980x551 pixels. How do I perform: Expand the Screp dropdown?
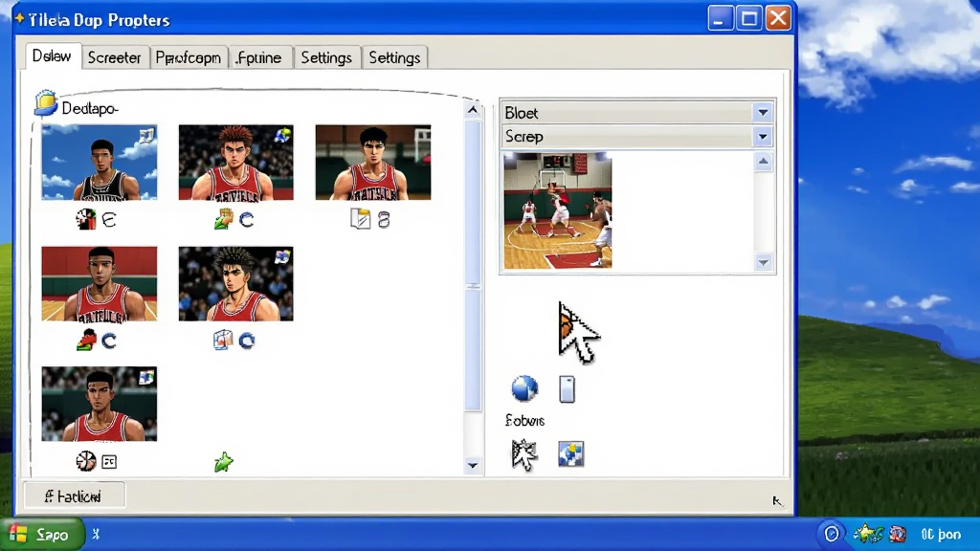pos(763,136)
